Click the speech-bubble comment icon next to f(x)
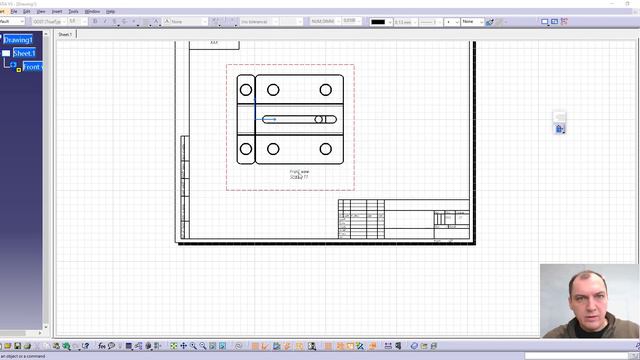Screen dimensions: 640x360 (111, 346)
